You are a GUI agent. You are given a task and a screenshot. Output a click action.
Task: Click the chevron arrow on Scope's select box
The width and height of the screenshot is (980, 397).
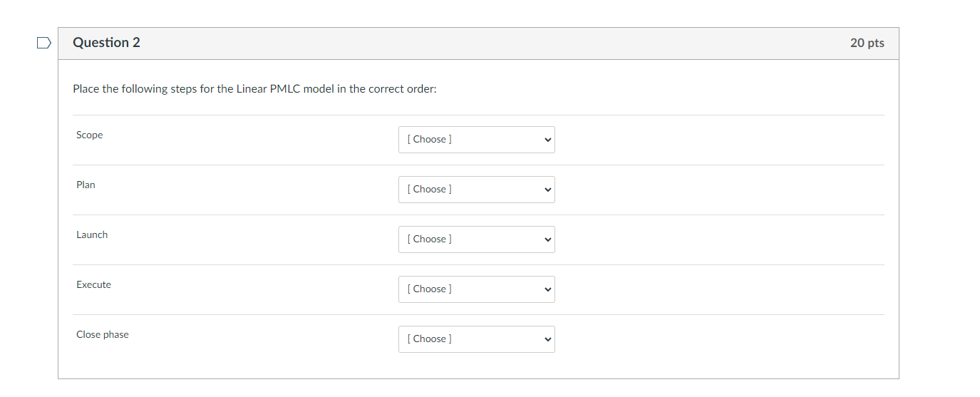pos(547,140)
